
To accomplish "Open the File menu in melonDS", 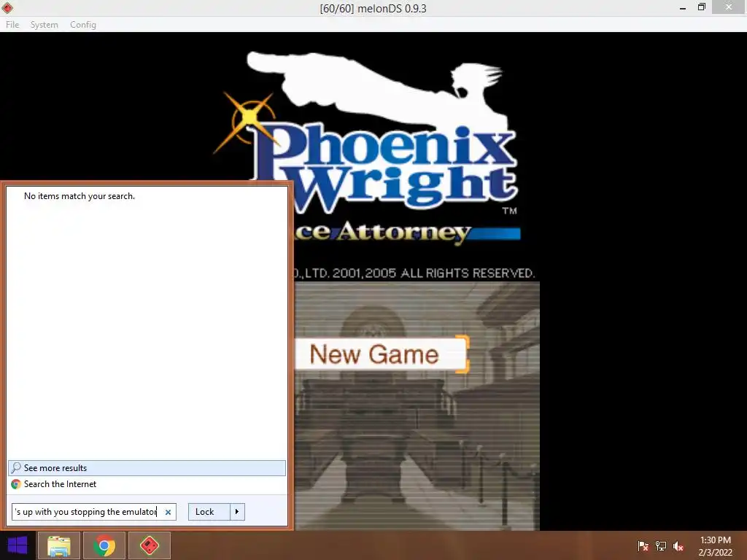I will [12, 25].
